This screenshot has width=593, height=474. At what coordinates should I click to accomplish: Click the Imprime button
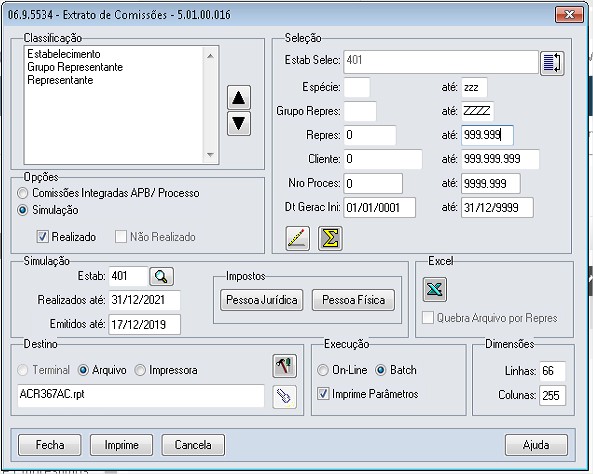pos(121,445)
